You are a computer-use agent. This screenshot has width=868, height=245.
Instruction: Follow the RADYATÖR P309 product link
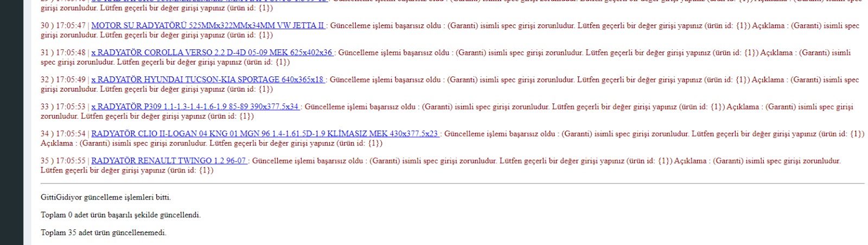(195, 107)
